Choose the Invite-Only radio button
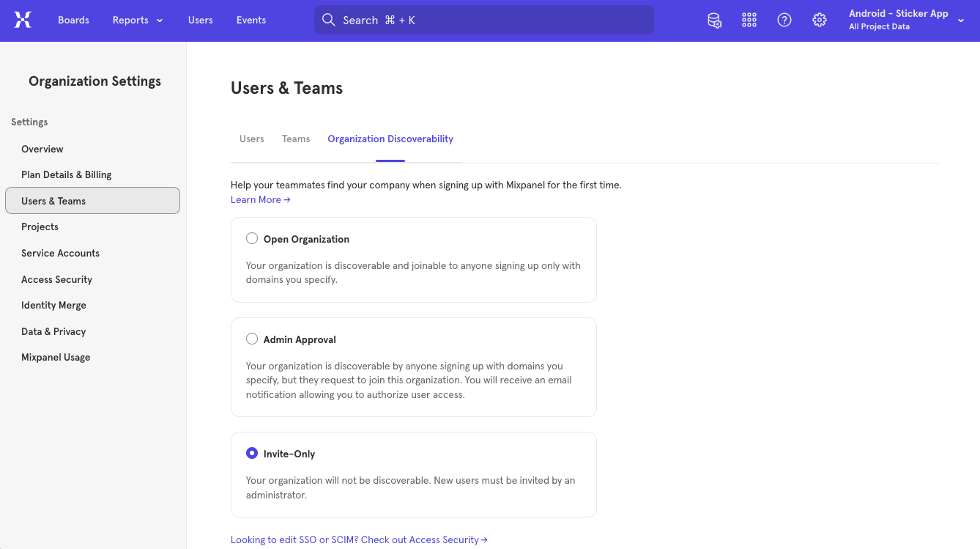 252,453
